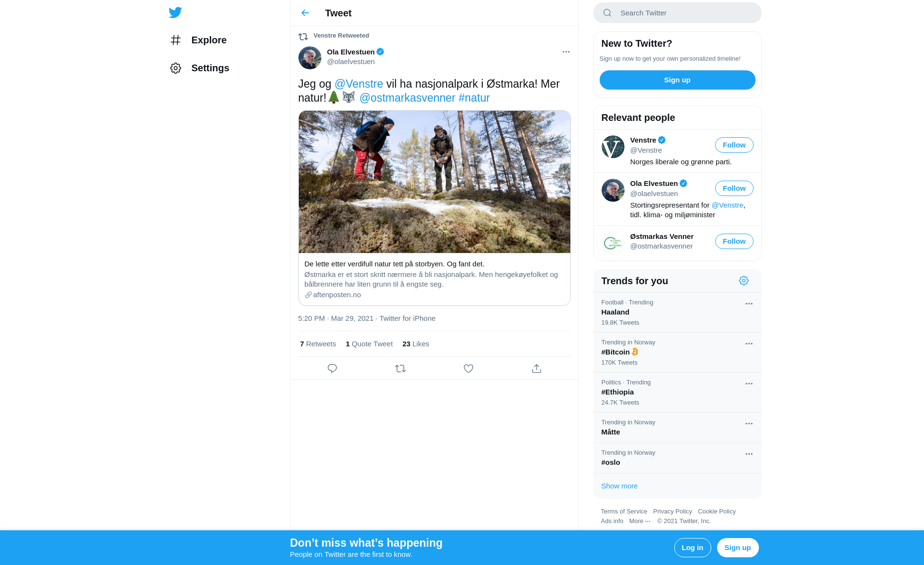Viewport: 924px width, 565px height.
Task: Open Terms of Service footer link
Action: tap(624, 512)
